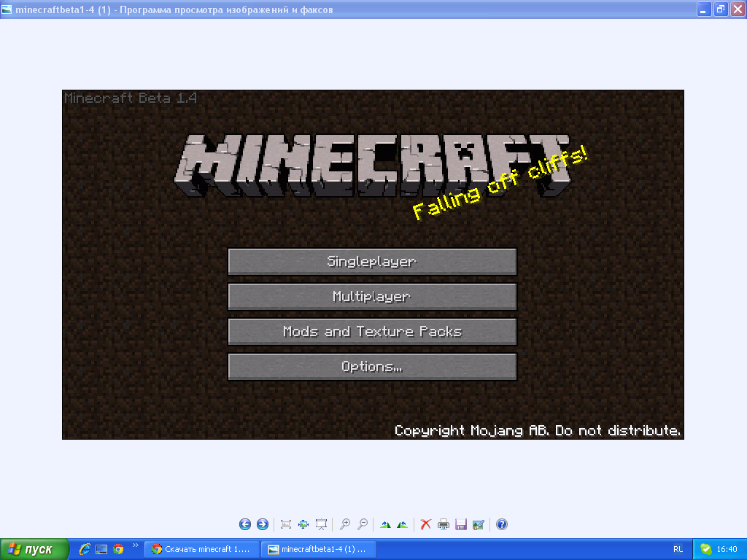Viewport: 747px width, 560px height.
Task: Zoom out with the minus magnifier
Action: (x=363, y=524)
